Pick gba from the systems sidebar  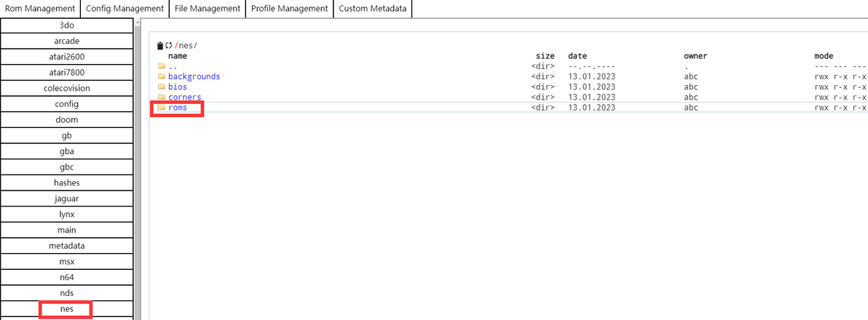[x=66, y=151]
